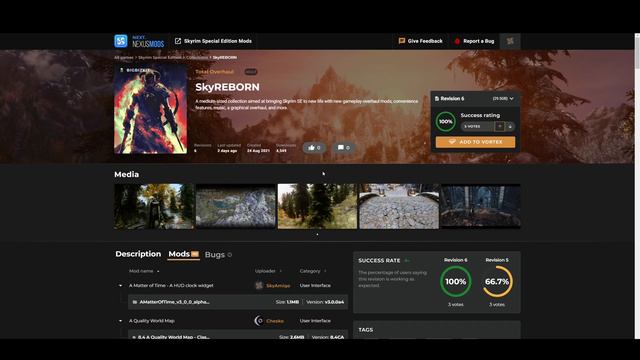
Task: Click User Interface category of A Matter of Time
Action: coord(315,286)
